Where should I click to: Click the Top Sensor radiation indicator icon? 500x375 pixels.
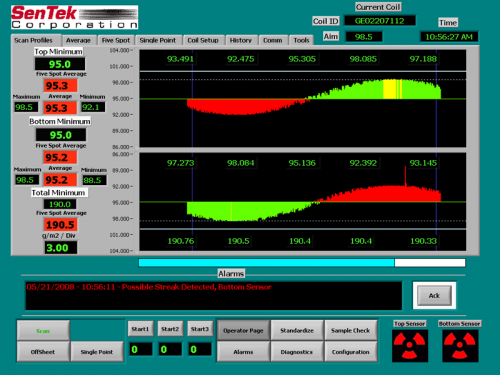point(410,346)
